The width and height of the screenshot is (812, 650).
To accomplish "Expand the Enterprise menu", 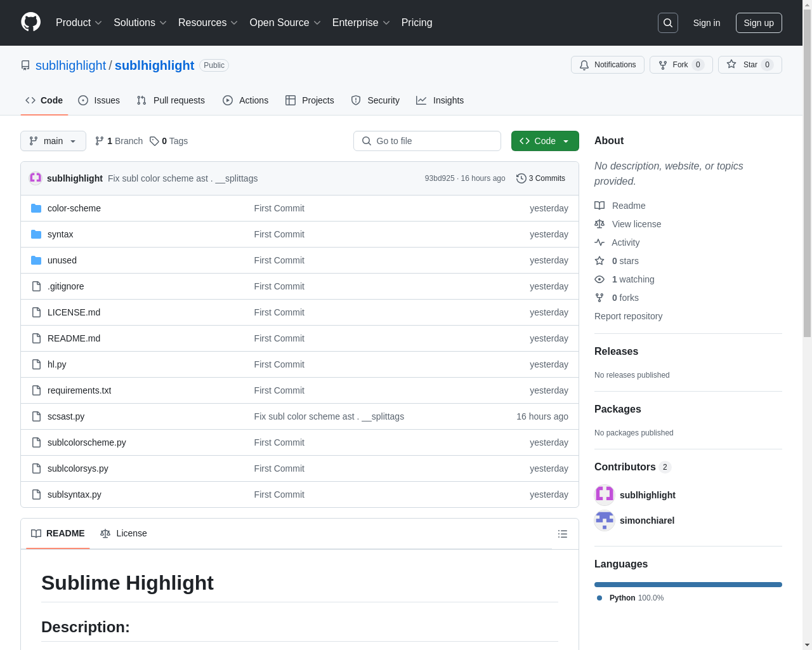I will coord(361,23).
